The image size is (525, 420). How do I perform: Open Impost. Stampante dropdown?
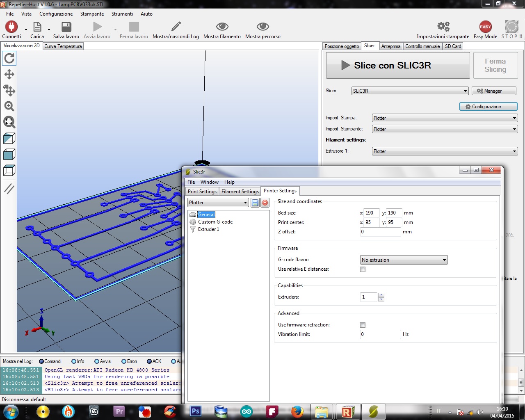445,129
